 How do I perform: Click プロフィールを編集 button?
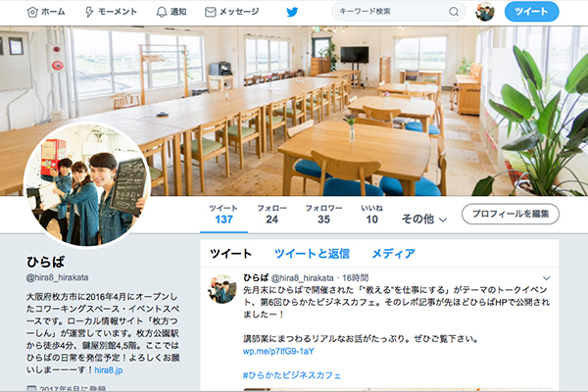(511, 215)
